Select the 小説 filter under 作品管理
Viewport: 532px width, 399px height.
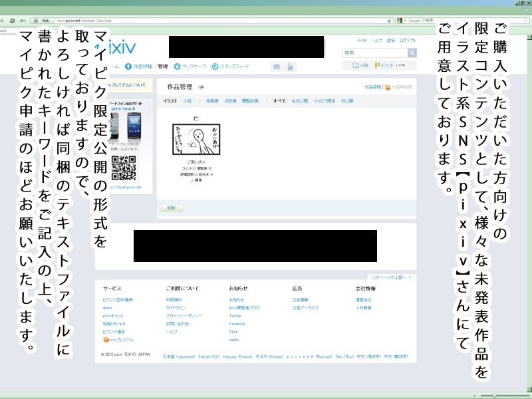tap(188, 101)
